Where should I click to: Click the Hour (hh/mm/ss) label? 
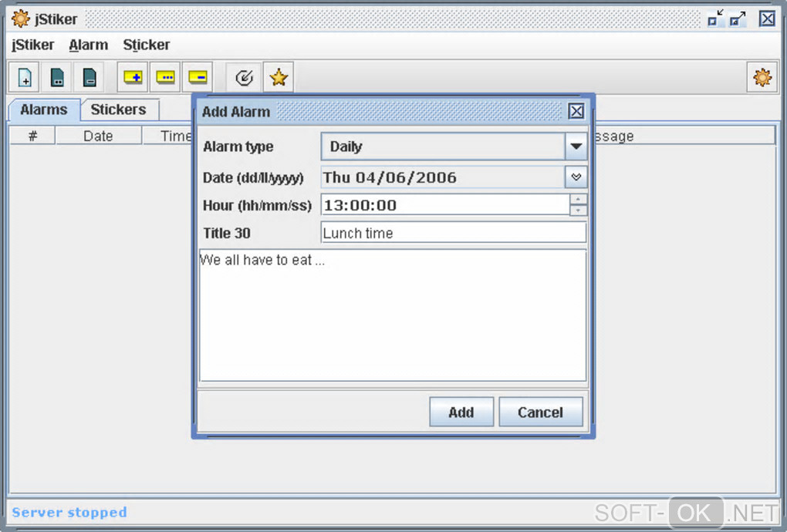257,206
